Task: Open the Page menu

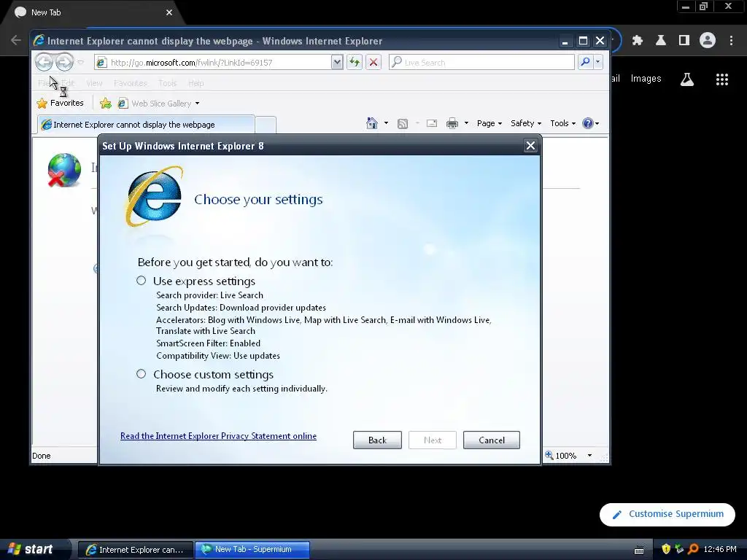Action: tap(489, 123)
